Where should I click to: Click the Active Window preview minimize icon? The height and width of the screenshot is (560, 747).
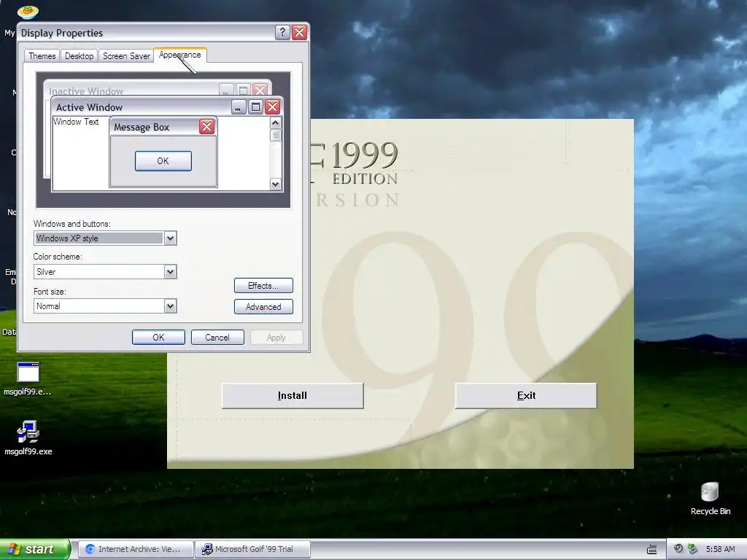tap(239, 106)
